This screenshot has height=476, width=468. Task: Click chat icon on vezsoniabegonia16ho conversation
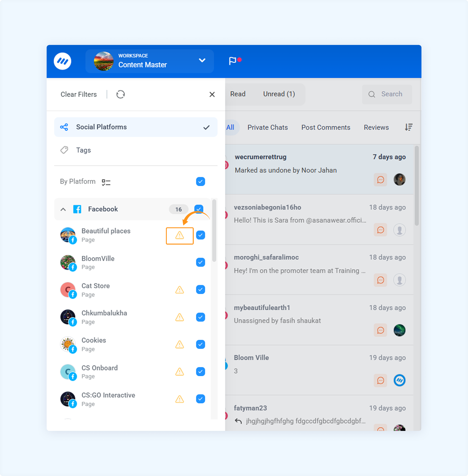tap(381, 230)
